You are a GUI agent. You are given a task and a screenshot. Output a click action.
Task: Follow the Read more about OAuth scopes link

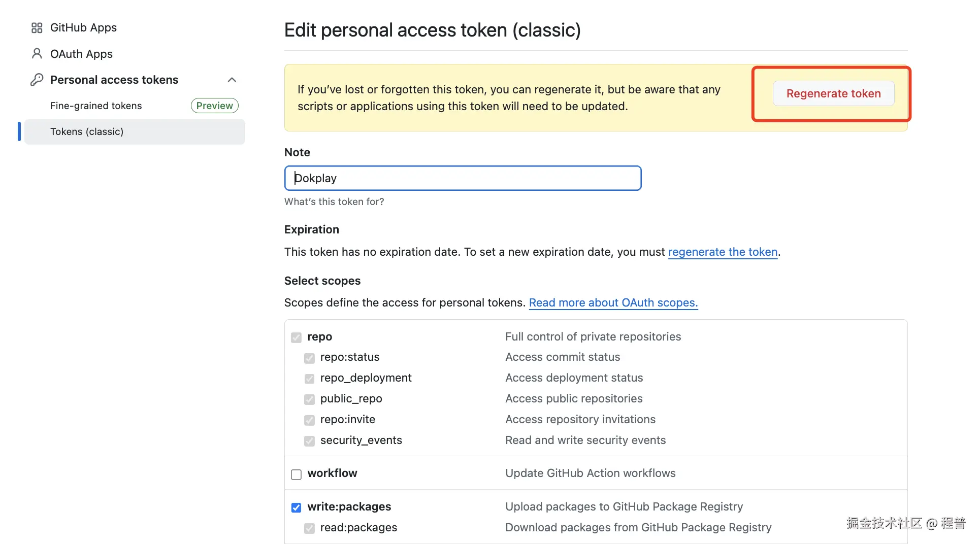(613, 302)
